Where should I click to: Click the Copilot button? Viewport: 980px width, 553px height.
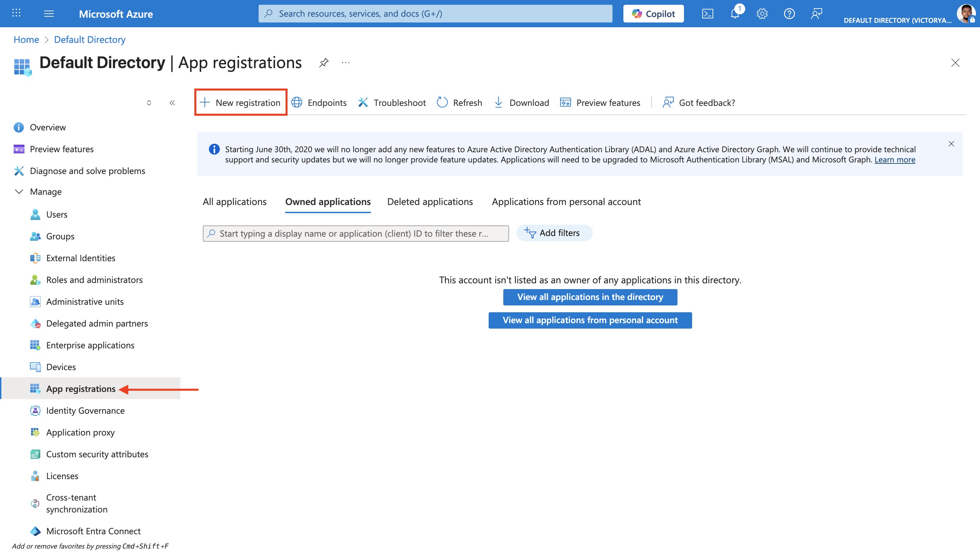click(653, 14)
